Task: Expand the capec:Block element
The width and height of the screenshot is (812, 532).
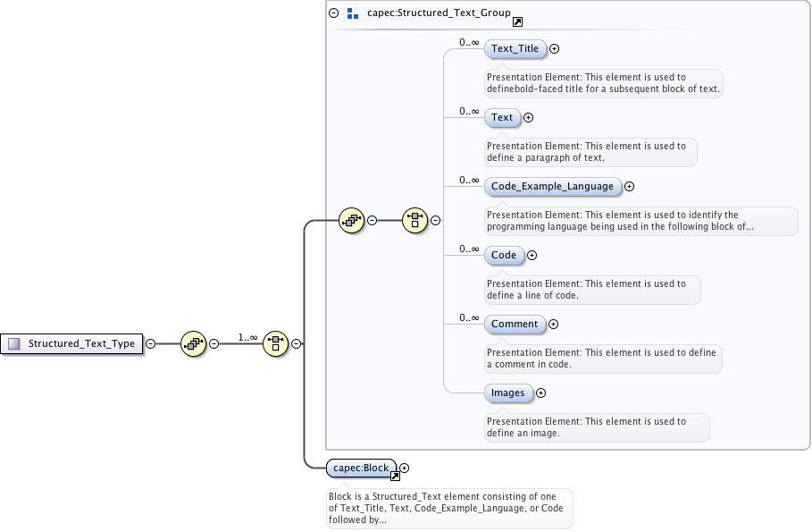Action: coord(405,468)
